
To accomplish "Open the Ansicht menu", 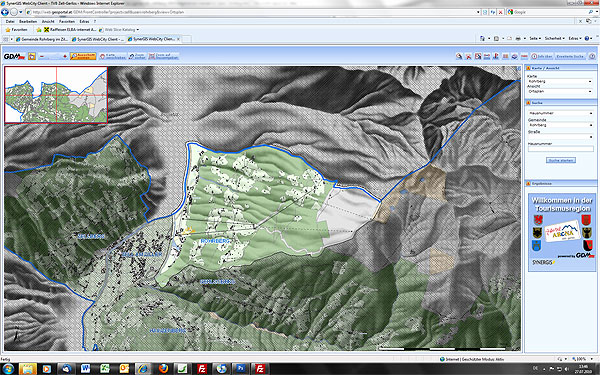I will [48, 21].
